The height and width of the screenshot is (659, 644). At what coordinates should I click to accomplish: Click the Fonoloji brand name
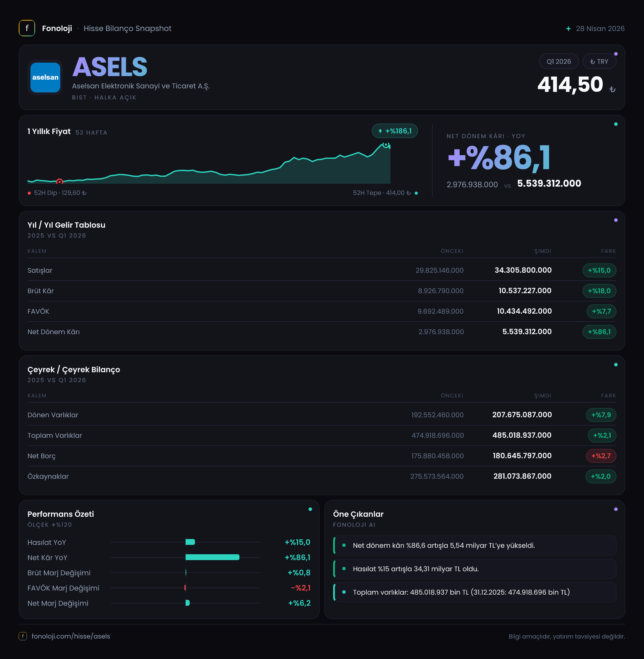57,28
